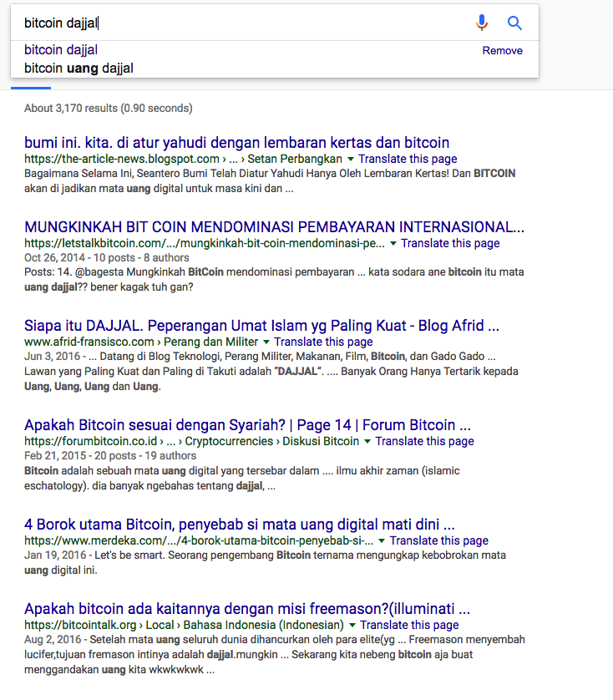Open the result 'MUNGKINKAH BIT COIN MENDOMINASI PEMBAYARAN'
The image size is (613, 700).
click(274, 226)
